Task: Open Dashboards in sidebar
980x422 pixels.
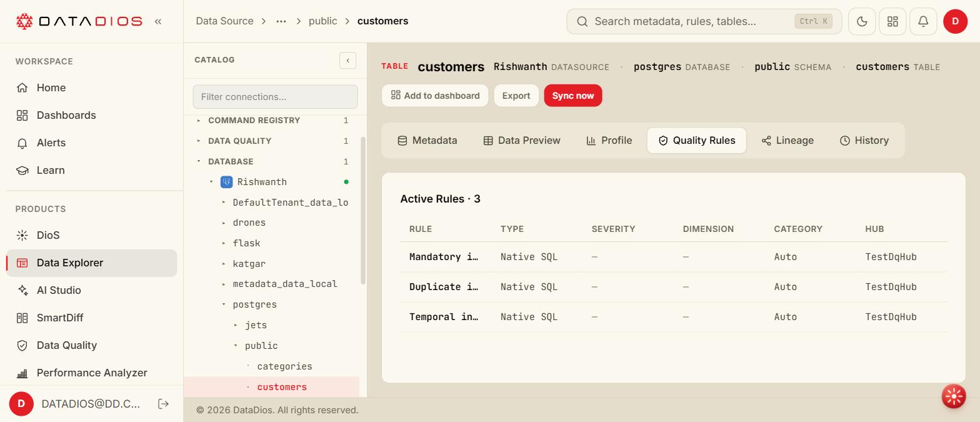Action: tap(92, 115)
